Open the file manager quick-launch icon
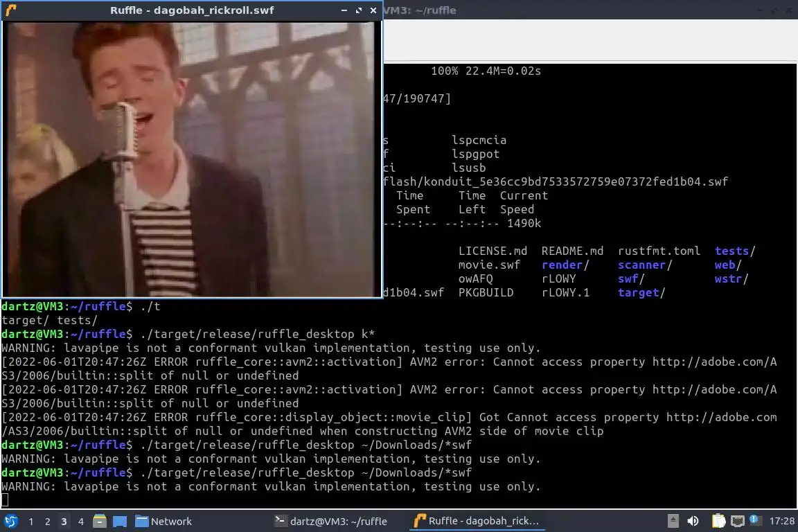This screenshot has width=798, height=532. coord(100,521)
